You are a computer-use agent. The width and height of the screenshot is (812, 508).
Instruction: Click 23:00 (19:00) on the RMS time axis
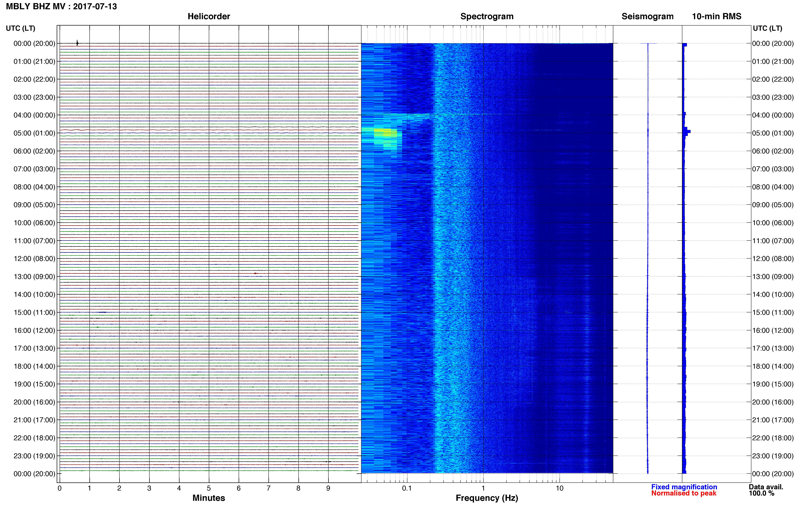[773, 456]
